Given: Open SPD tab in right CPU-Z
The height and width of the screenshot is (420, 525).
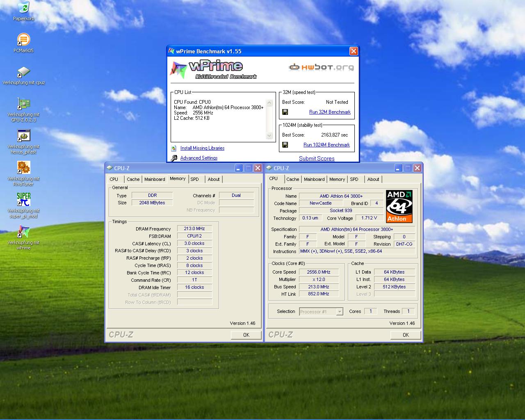Looking at the screenshot, I should coord(354,179).
